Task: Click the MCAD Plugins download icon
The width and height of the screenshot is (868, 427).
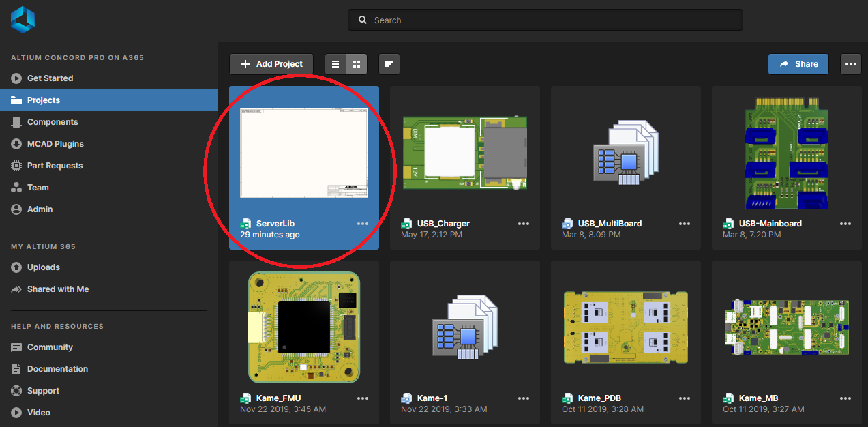Action: (16, 144)
